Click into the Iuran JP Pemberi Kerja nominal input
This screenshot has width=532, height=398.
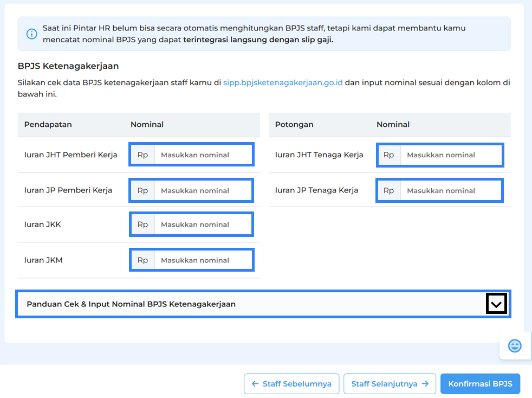[203, 191]
